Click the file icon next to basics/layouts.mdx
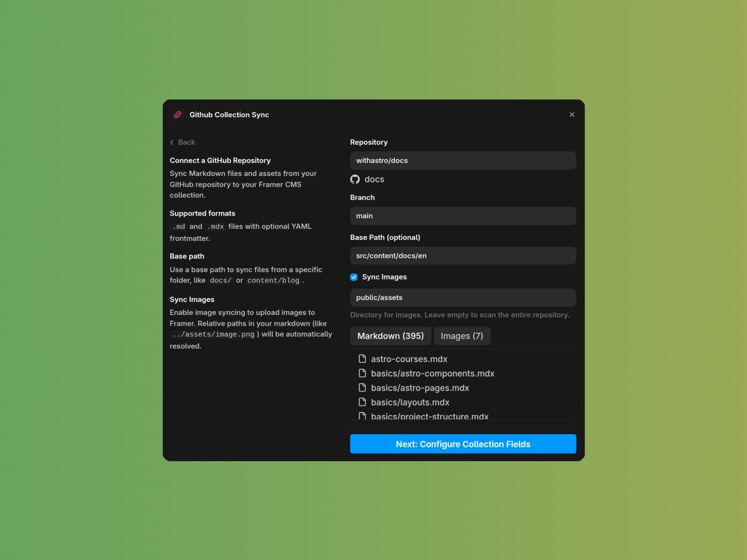This screenshot has width=747, height=560. [363, 402]
